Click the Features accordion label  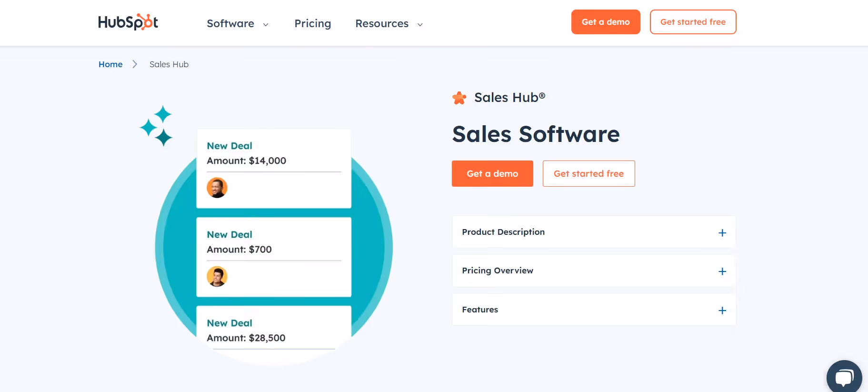tap(480, 310)
